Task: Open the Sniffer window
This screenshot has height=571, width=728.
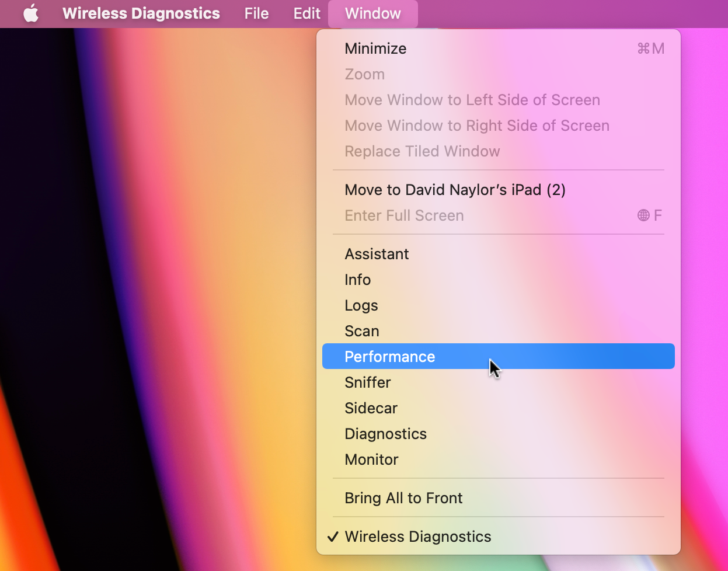Action: [499, 382]
